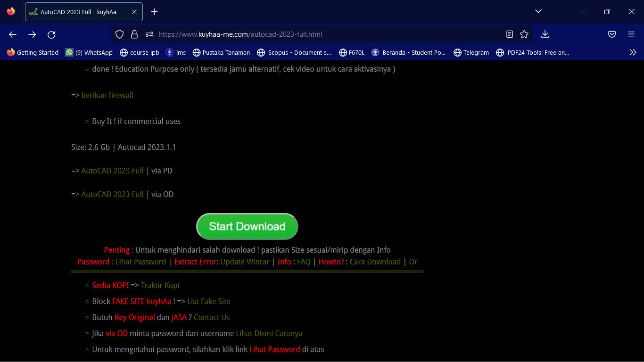Select the AutoCAD 2023 Full tab

click(78, 12)
